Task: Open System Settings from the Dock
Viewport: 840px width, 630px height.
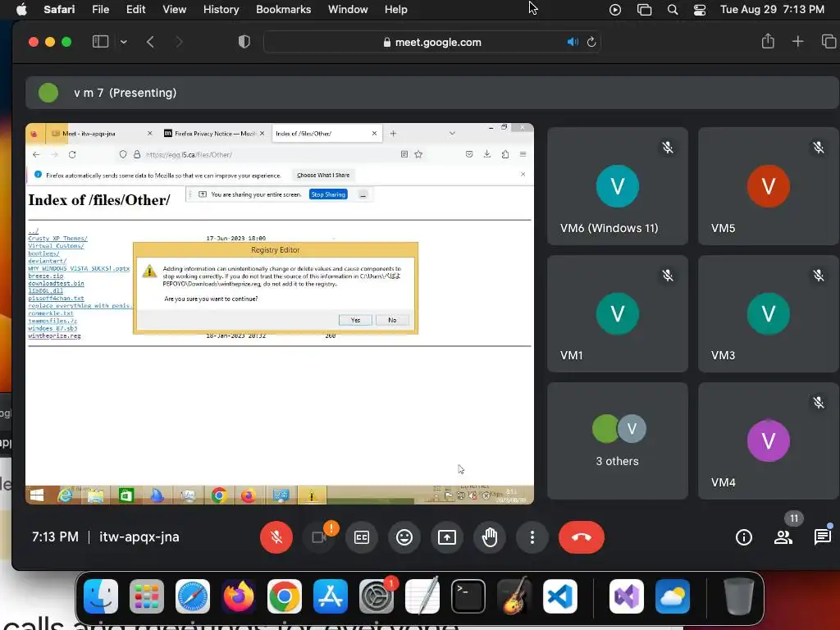Action: pos(376,596)
